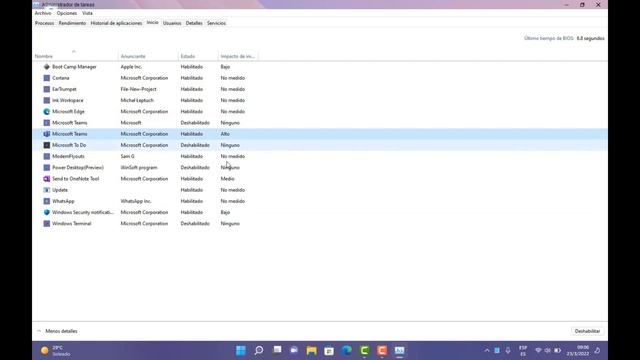Switch to the Usuarios tab
This screenshot has height=360, width=640.
(172, 23)
